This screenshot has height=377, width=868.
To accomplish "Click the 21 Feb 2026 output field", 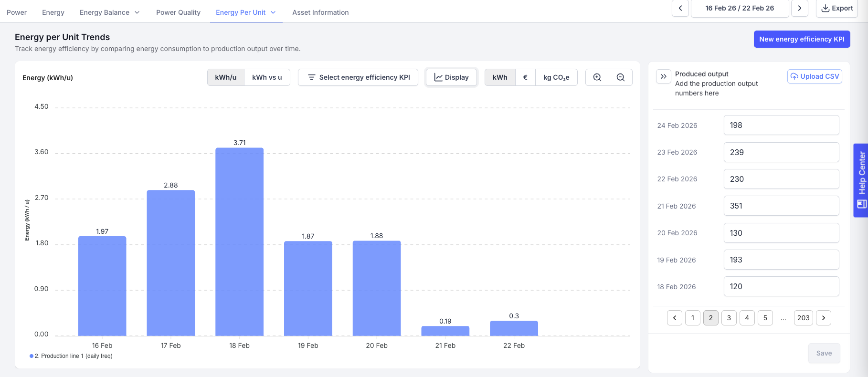I will click(781, 206).
